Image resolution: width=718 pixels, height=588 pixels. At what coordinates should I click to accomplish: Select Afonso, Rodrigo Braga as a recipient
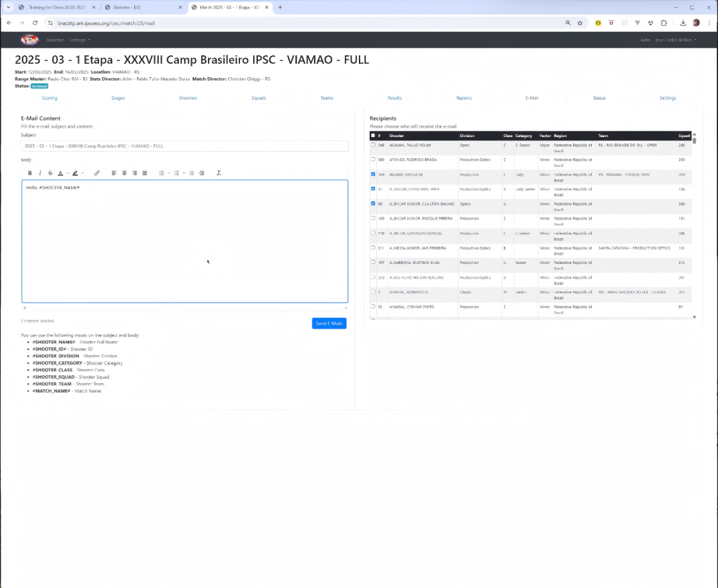[x=373, y=160]
